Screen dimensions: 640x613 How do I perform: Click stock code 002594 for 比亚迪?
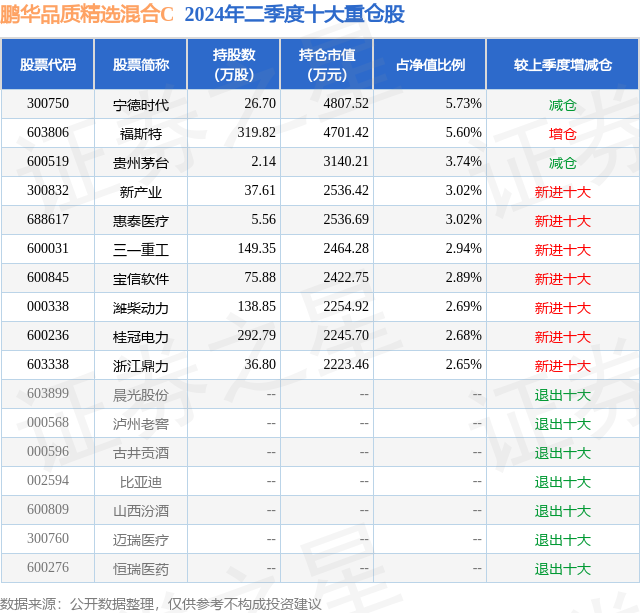click(48, 480)
